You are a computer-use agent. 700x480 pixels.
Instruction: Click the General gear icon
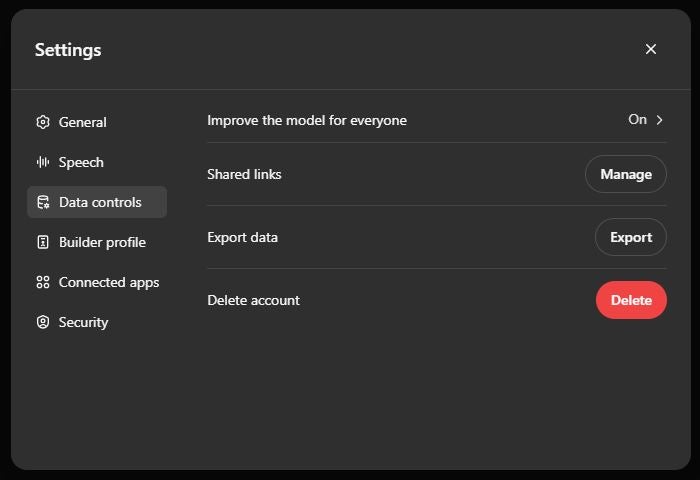pyautogui.click(x=43, y=122)
